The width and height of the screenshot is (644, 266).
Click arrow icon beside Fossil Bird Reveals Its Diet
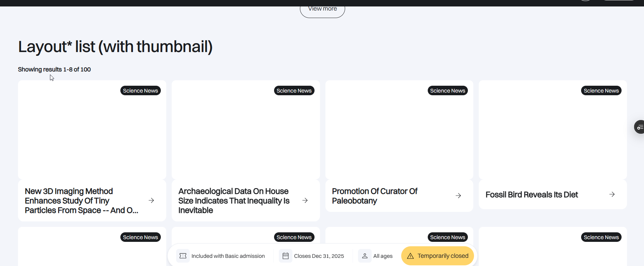[x=612, y=194]
